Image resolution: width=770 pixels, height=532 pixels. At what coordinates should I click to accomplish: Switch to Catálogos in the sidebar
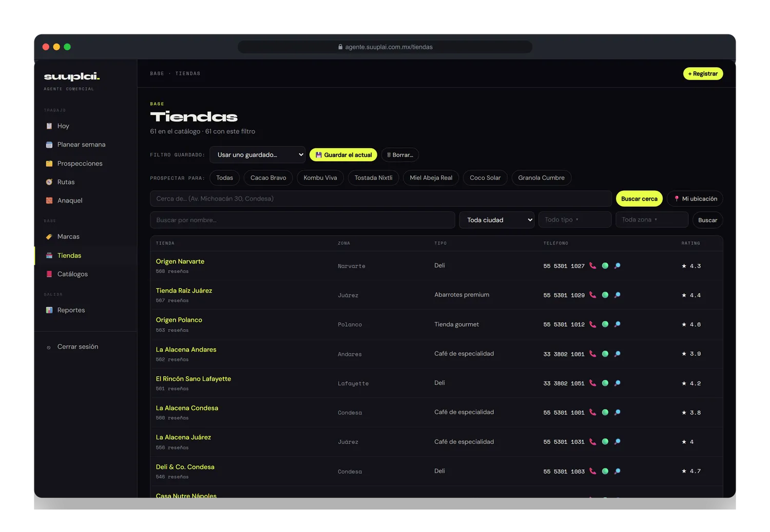point(72,274)
